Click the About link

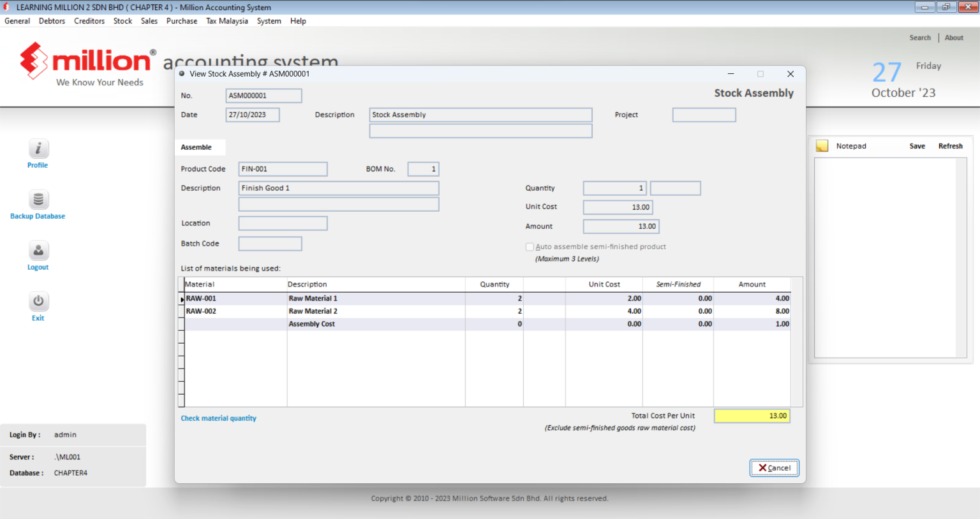(x=954, y=38)
